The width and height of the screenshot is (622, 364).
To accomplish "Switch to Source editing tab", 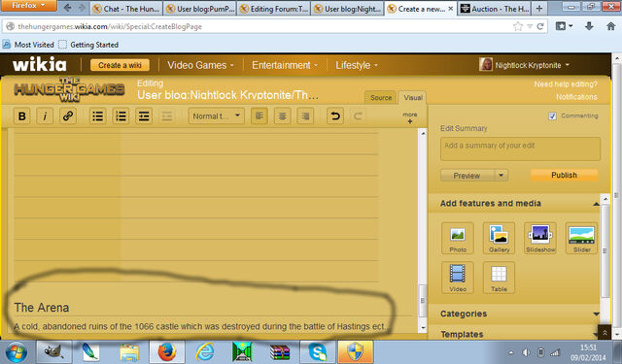I will coord(381,97).
